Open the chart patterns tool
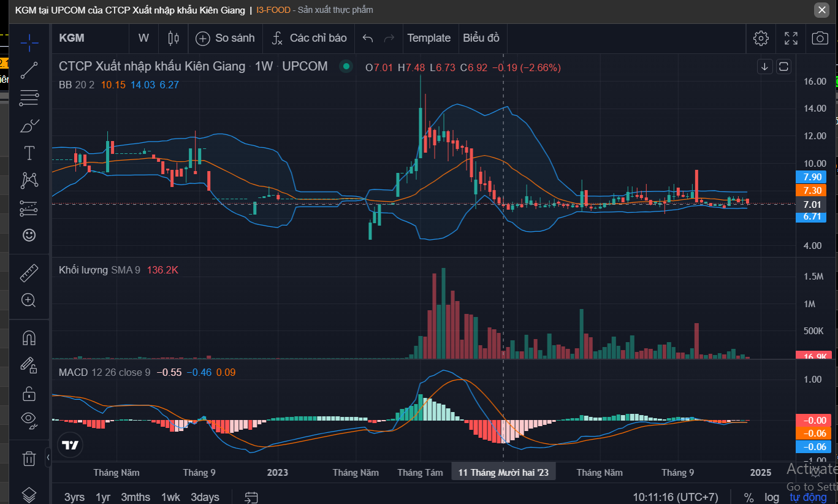Image resolution: width=838 pixels, height=504 pixels. point(29,180)
